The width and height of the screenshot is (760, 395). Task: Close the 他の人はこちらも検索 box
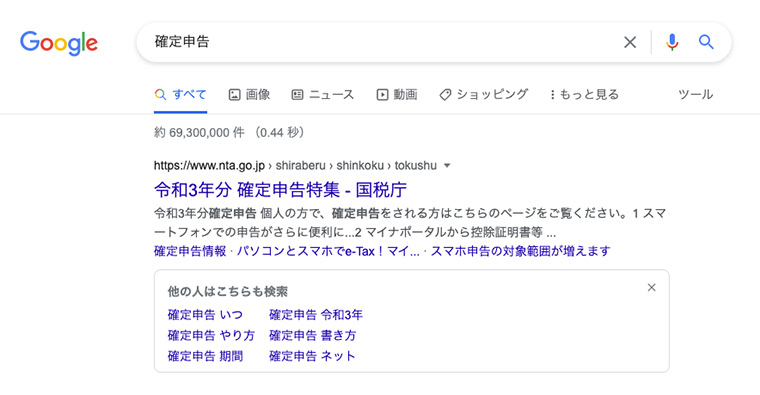[x=651, y=288]
